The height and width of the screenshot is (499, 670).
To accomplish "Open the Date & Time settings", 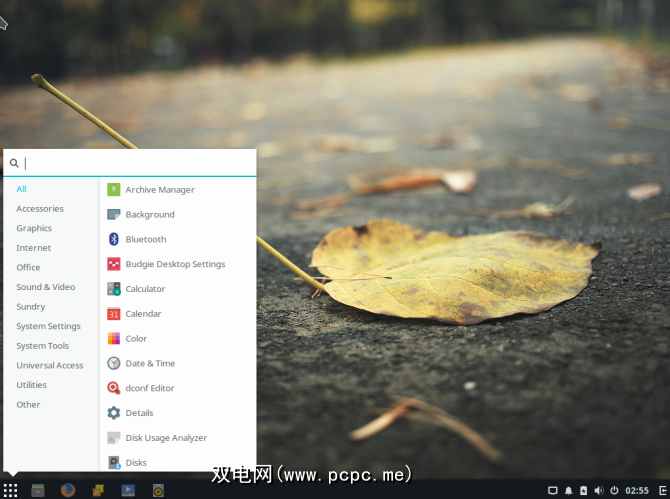I will (x=149, y=364).
